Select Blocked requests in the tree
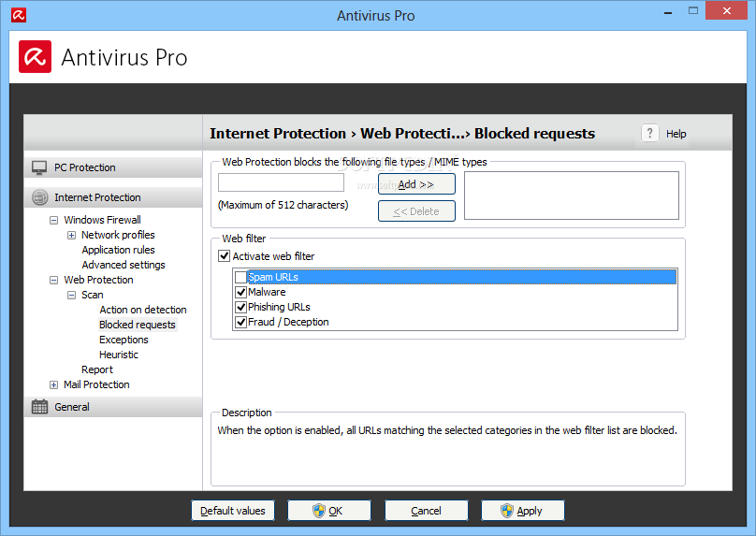The image size is (756, 536). click(138, 325)
